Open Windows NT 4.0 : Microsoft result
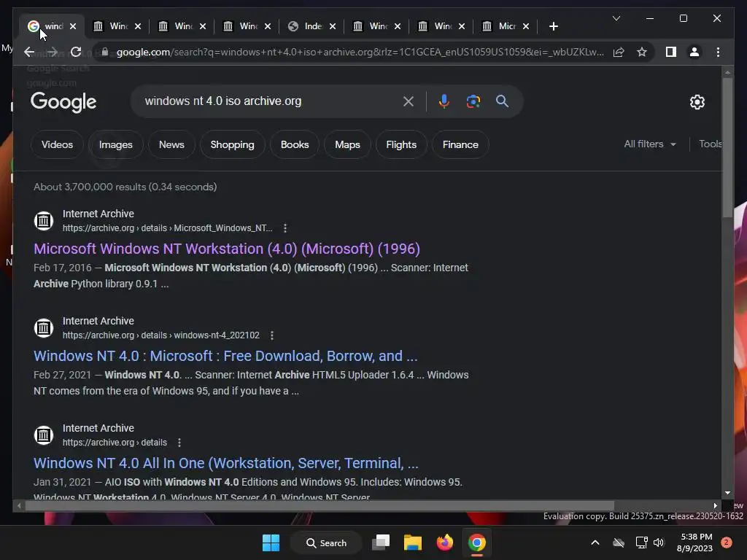This screenshot has width=747, height=560. click(x=225, y=356)
